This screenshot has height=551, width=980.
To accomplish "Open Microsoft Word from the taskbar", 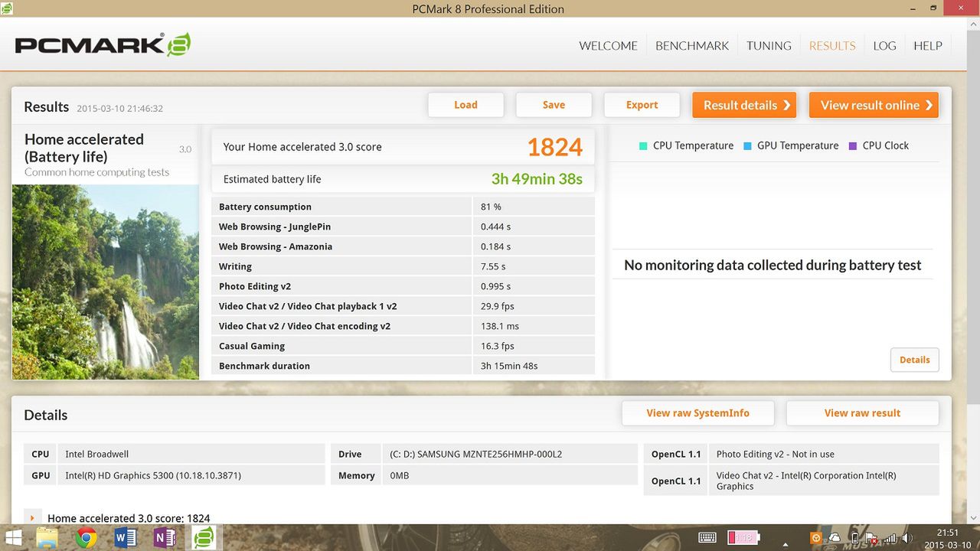I will 125,538.
